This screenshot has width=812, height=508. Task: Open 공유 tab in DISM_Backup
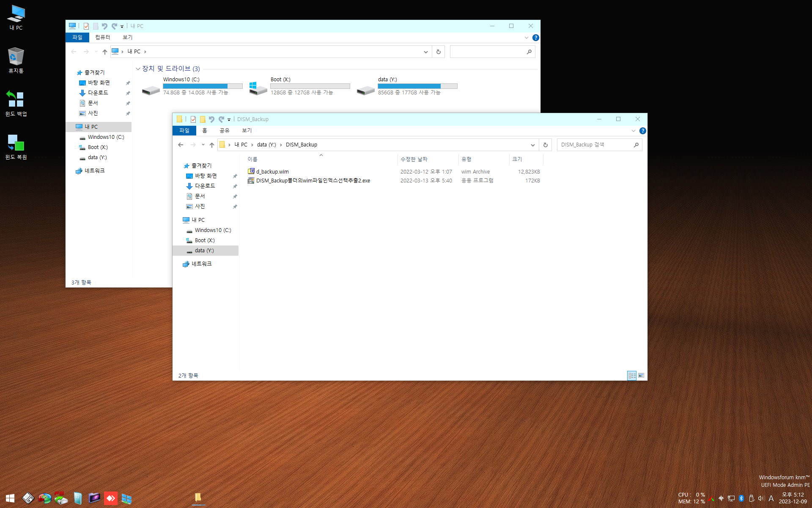[x=225, y=131]
